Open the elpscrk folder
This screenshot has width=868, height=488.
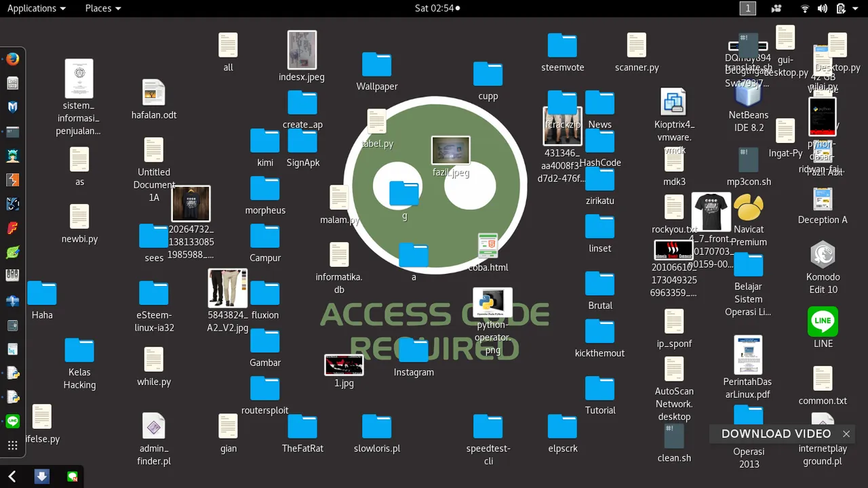click(562, 426)
